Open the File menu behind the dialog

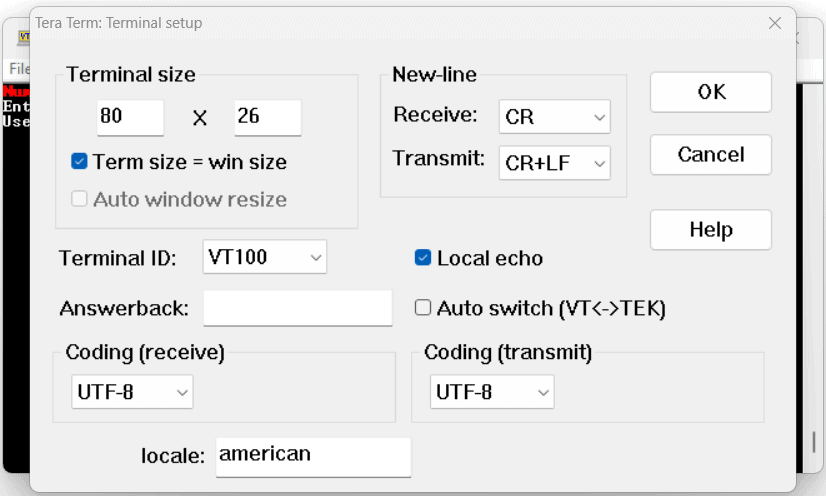[17, 69]
